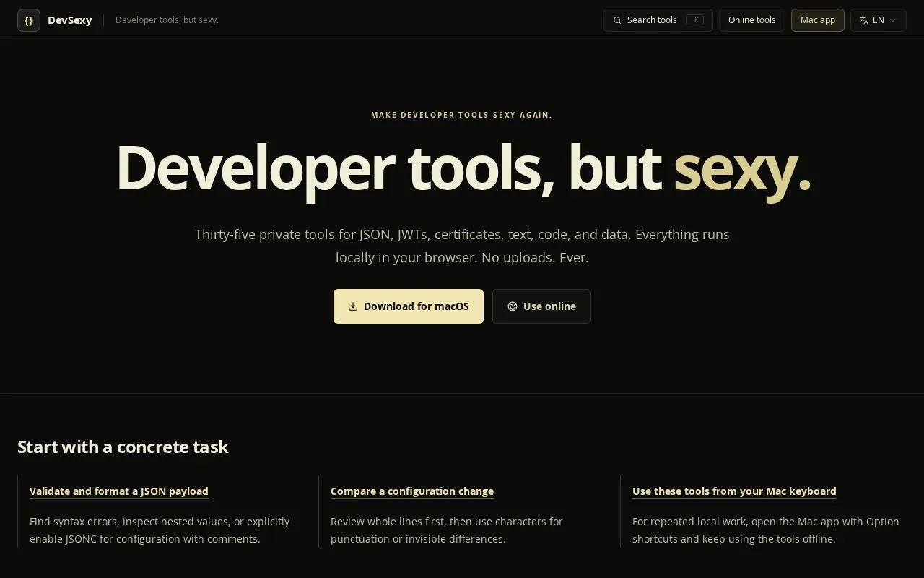Go to the Mac app page
The height and width of the screenshot is (578, 924).
click(817, 20)
